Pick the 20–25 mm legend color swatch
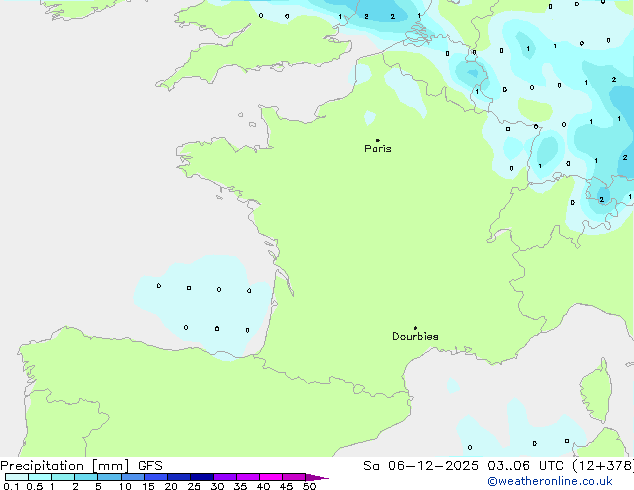Image resolution: width=634 pixels, height=490 pixels. click(179, 477)
